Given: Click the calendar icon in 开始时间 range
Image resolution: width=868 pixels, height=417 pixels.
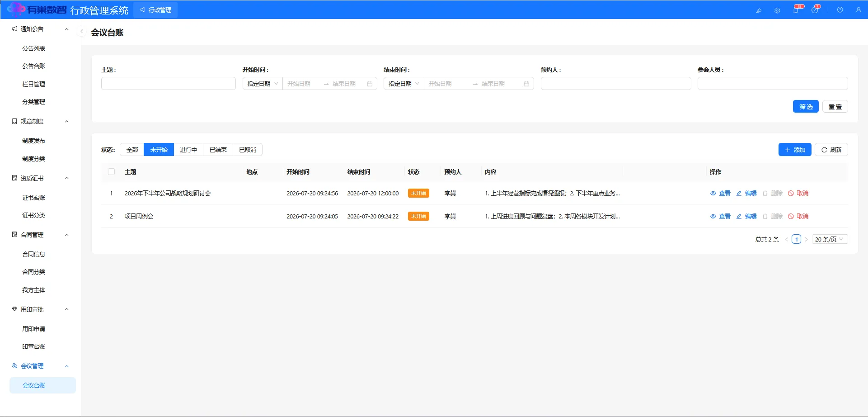Looking at the screenshot, I should click(370, 84).
